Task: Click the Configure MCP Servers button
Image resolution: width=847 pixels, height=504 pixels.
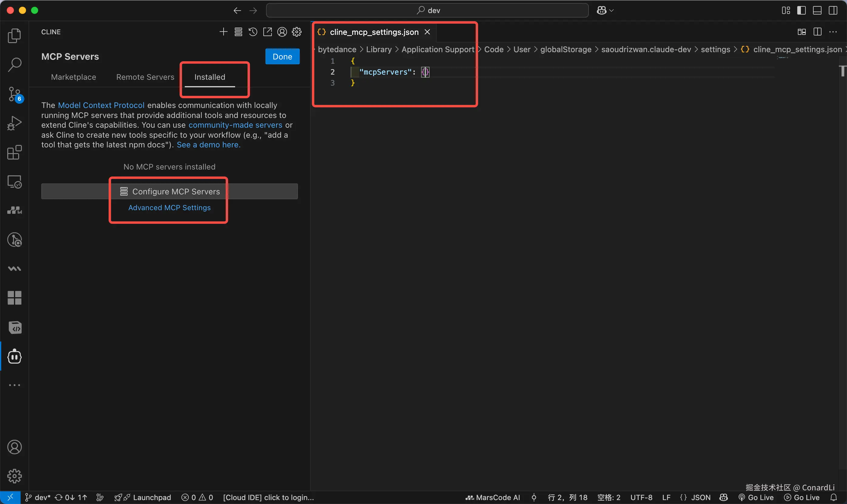Action: (169, 192)
